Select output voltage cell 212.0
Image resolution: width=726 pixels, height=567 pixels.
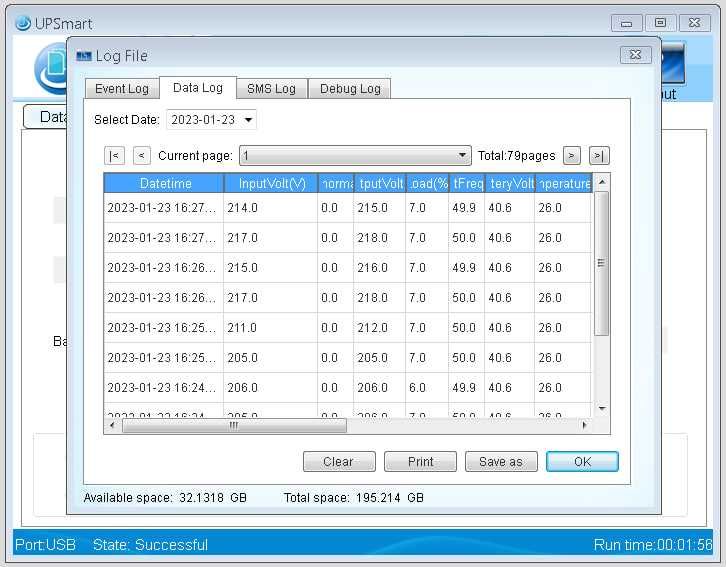pyautogui.click(x=379, y=328)
